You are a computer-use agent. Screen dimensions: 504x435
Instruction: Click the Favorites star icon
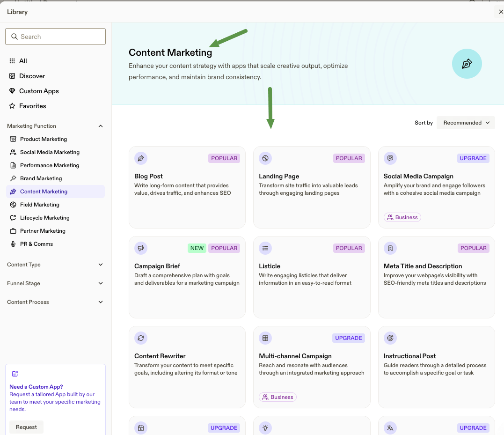12,106
